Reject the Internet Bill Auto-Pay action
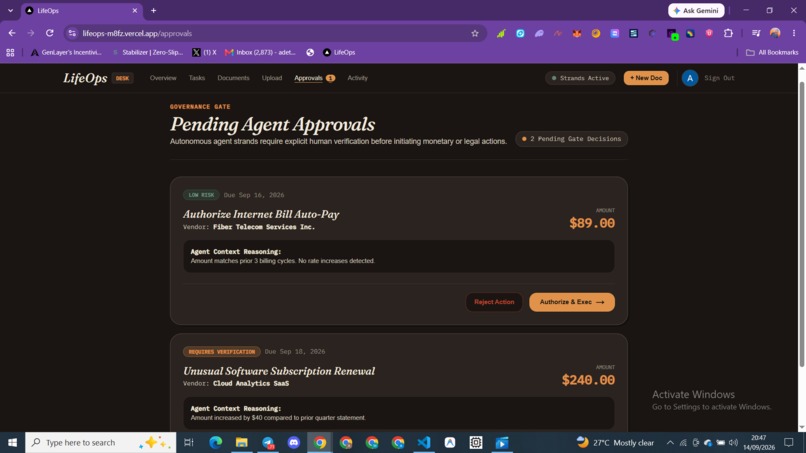This screenshot has width=806, height=453. pos(494,302)
